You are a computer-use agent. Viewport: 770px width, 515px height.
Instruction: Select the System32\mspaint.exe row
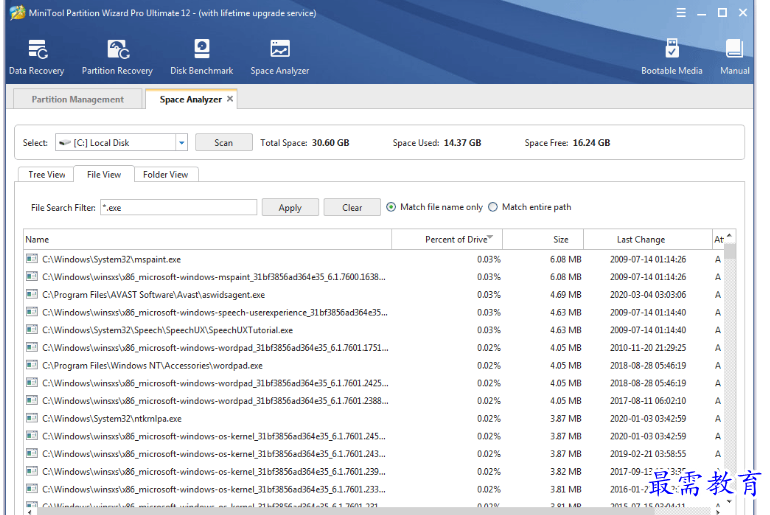[373, 259]
